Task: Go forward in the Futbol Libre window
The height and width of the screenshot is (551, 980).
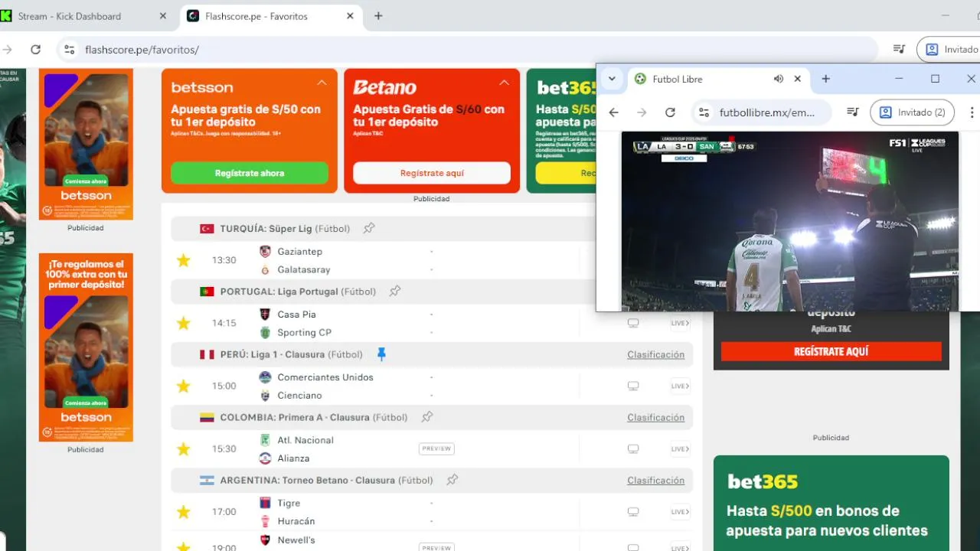Action: coord(642,112)
